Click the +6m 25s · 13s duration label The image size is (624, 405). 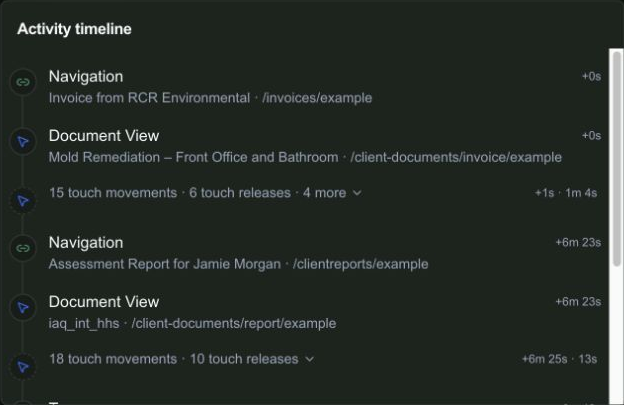(560, 359)
